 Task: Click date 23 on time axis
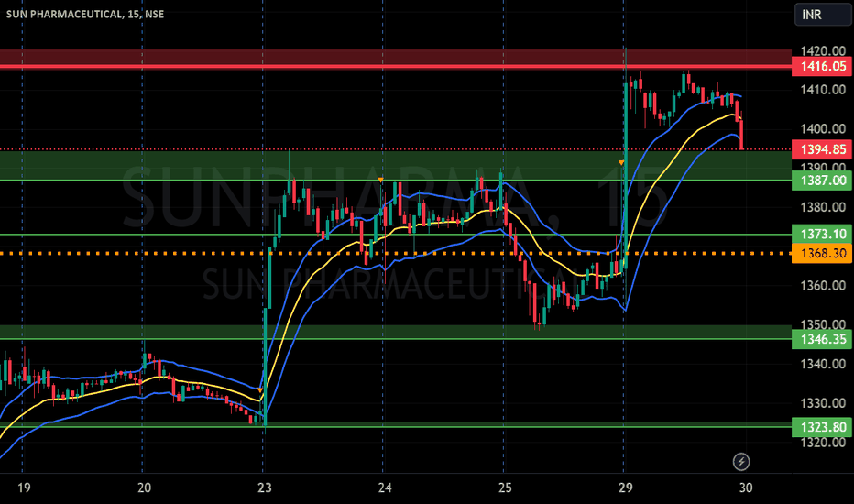264,488
